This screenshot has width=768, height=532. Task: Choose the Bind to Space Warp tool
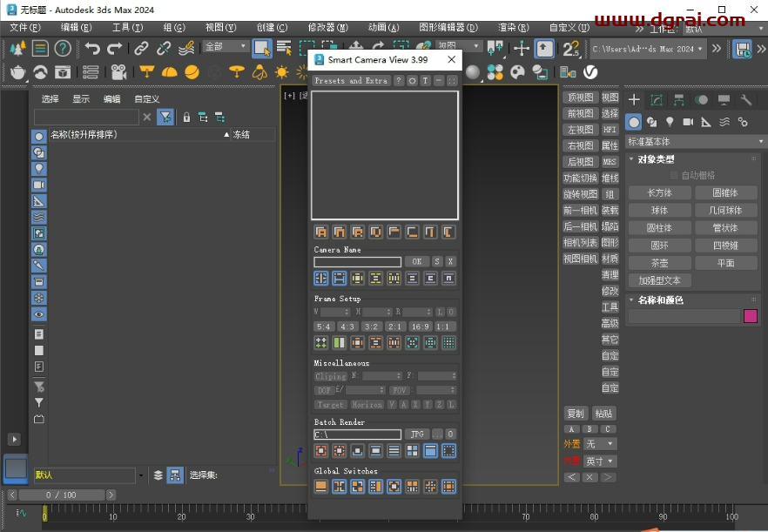(186, 48)
